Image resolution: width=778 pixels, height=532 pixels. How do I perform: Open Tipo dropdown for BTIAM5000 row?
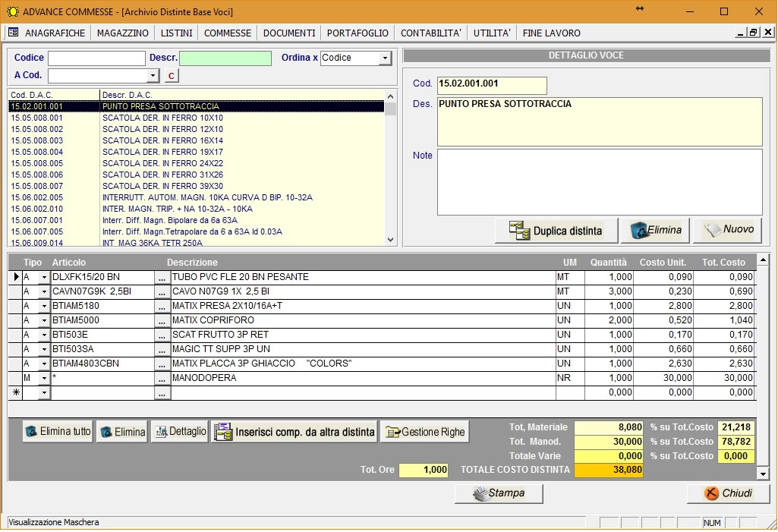pos(44,320)
